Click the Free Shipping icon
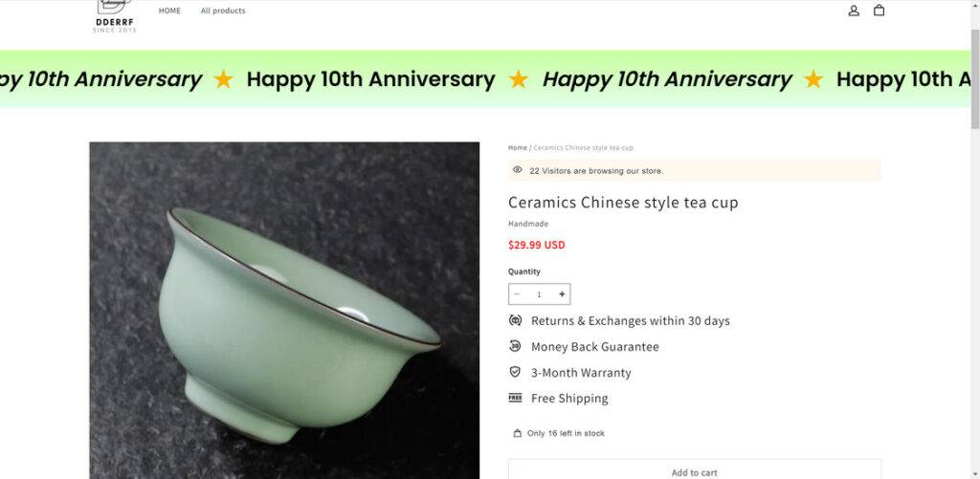The image size is (980, 479). click(515, 398)
